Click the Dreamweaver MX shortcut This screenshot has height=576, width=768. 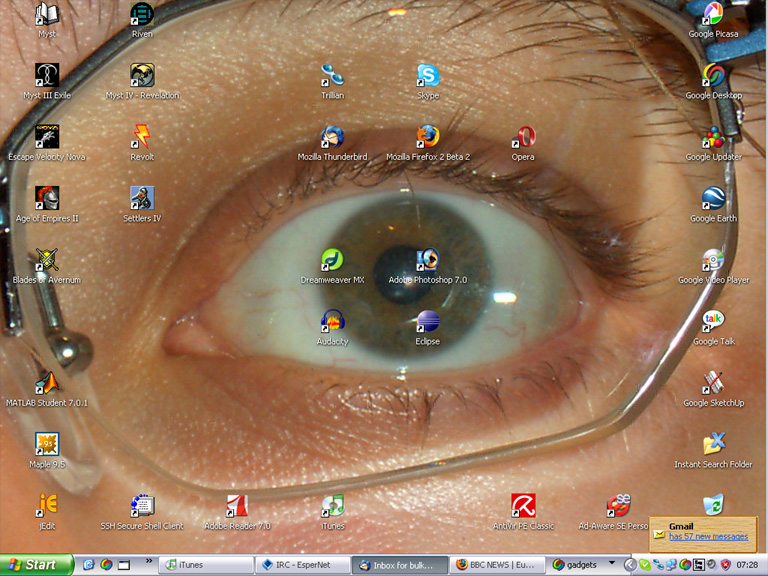tap(333, 266)
